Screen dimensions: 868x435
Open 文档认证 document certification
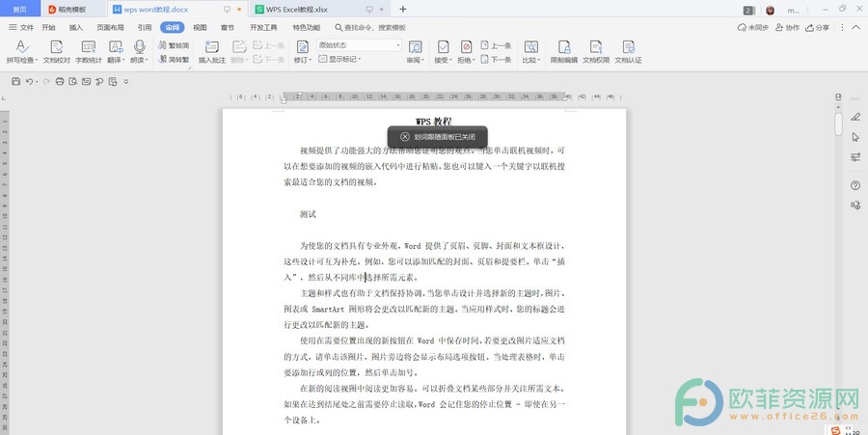pos(628,51)
